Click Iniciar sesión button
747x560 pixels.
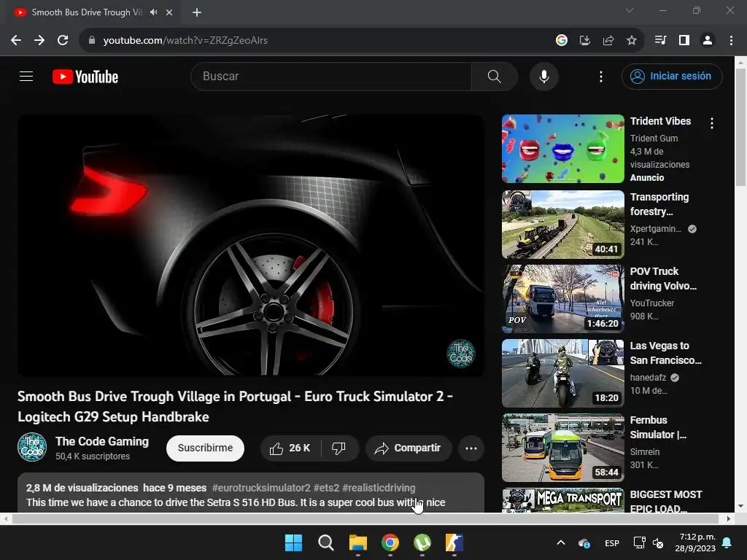tap(672, 76)
